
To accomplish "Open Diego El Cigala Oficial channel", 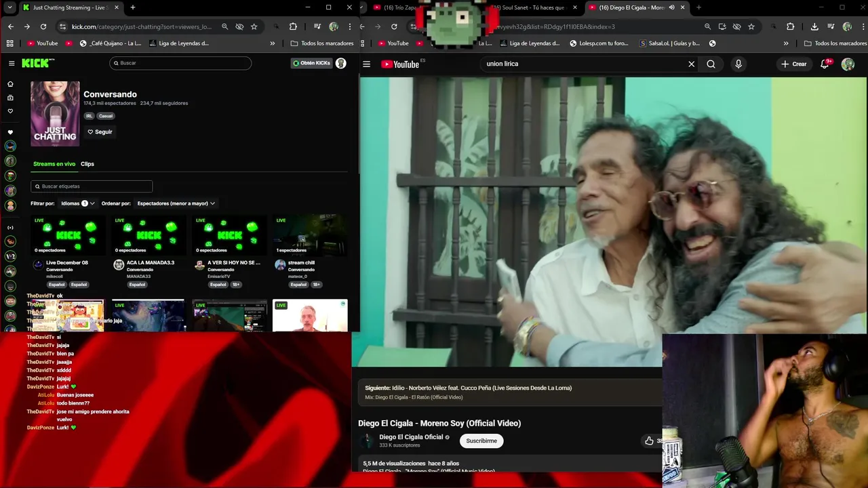I will tap(411, 437).
